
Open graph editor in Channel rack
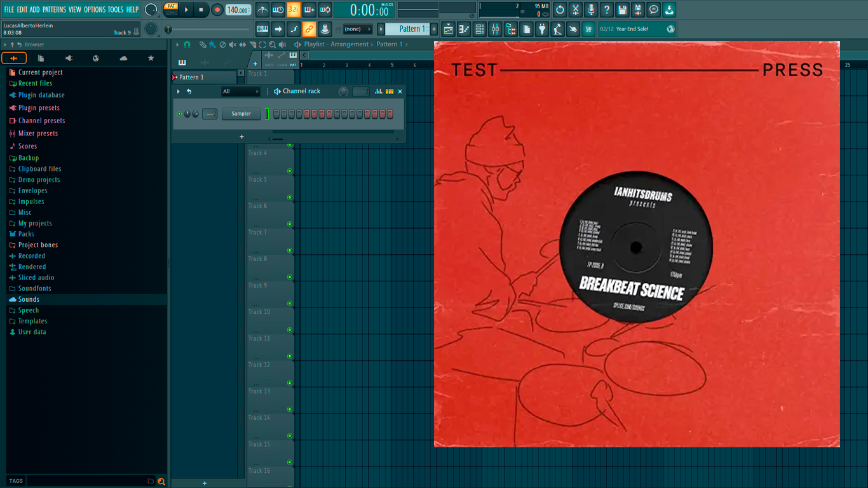point(379,91)
